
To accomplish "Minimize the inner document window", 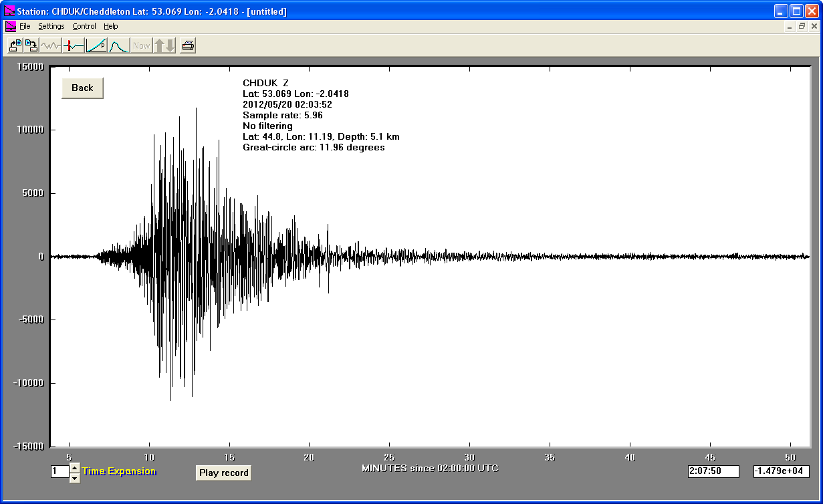I will click(x=790, y=26).
